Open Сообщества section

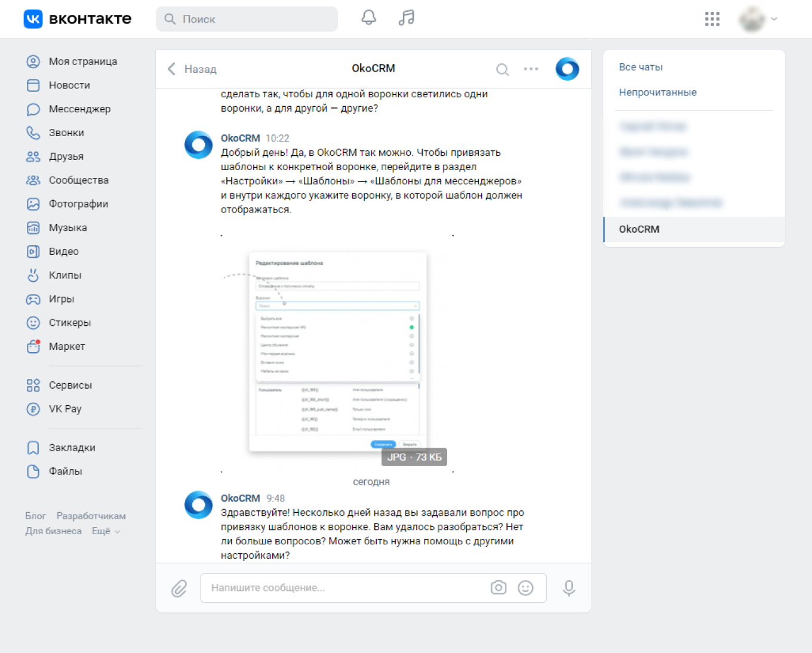tap(79, 180)
